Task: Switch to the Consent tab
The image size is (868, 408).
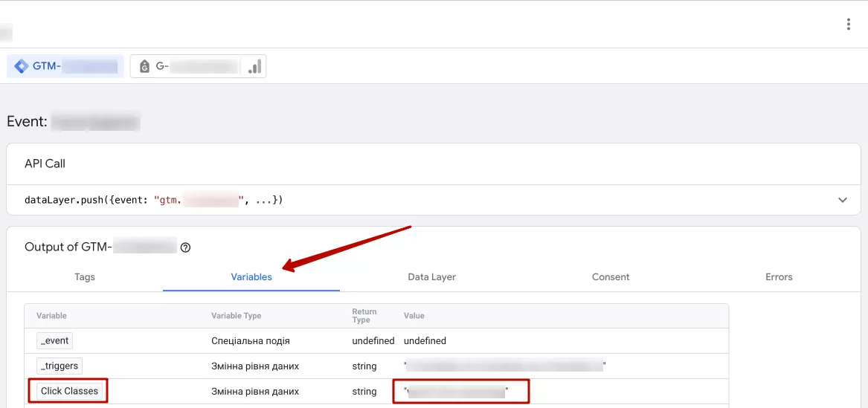Action: point(611,277)
